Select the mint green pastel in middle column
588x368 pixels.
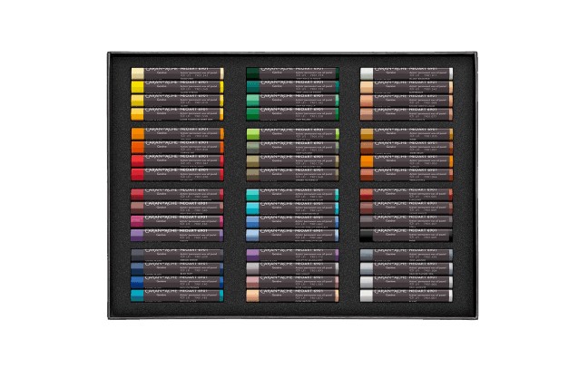(292, 101)
